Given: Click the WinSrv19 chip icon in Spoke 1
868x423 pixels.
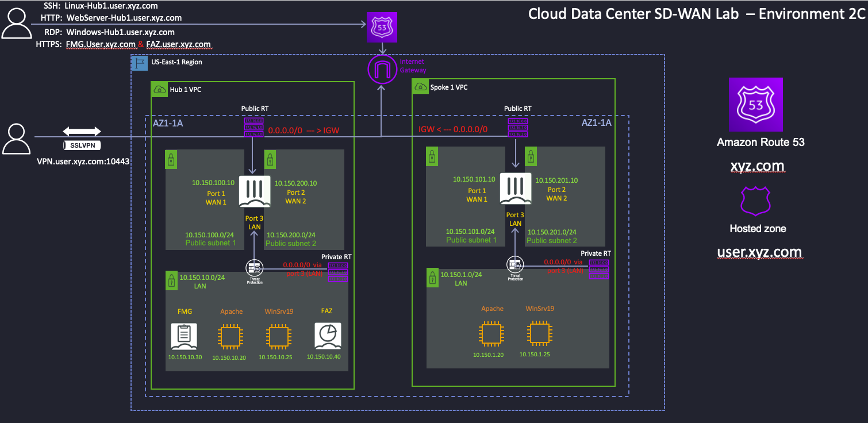Looking at the screenshot, I should tap(539, 334).
